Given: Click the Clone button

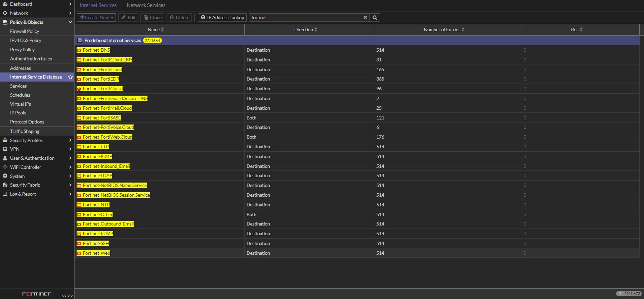Looking at the screenshot, I should [153, 17].
